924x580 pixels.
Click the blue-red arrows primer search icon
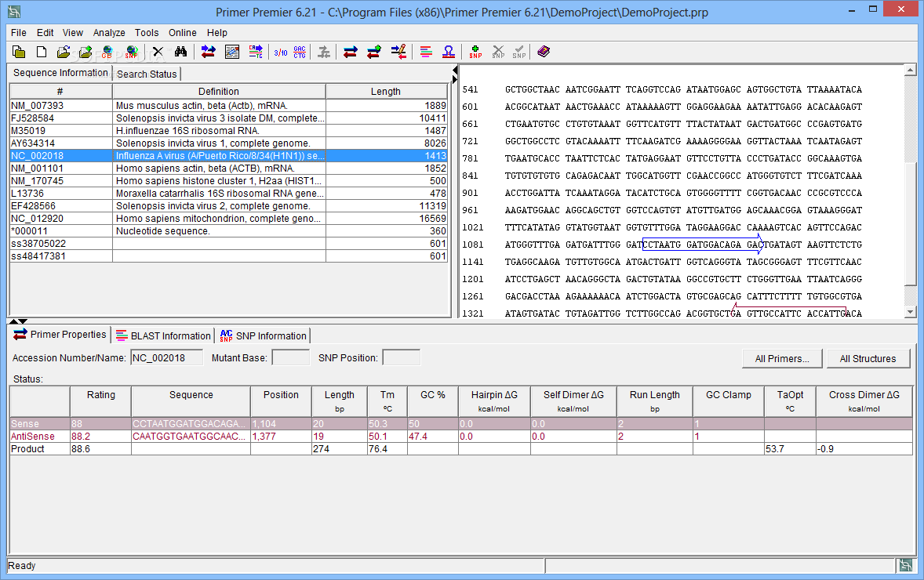(x=208, y=52)
